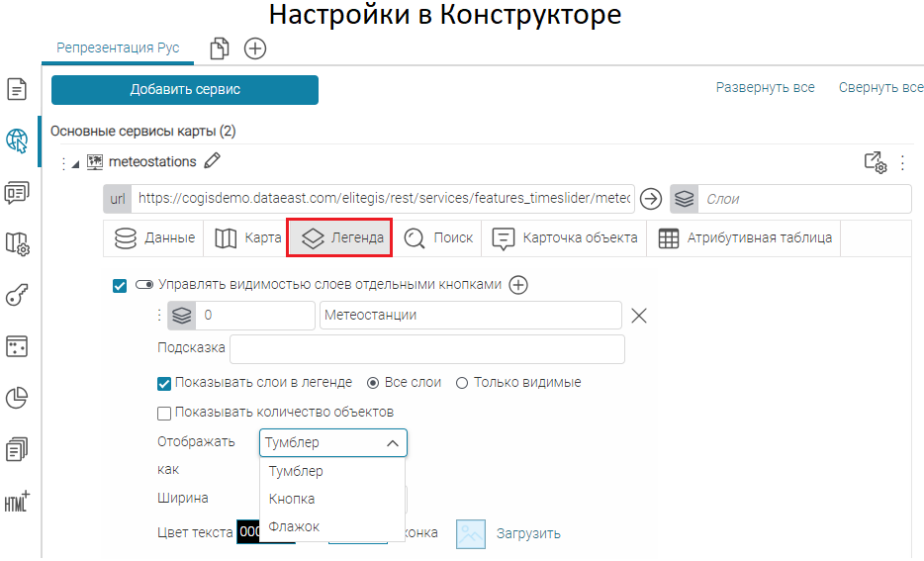
Task: Select Только видимые radio button
Action: pyautogui.click(x=462, y=383)
